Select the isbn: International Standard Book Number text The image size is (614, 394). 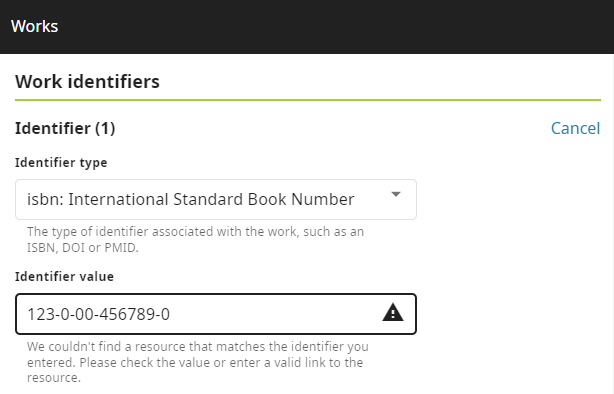coord(191,199)
